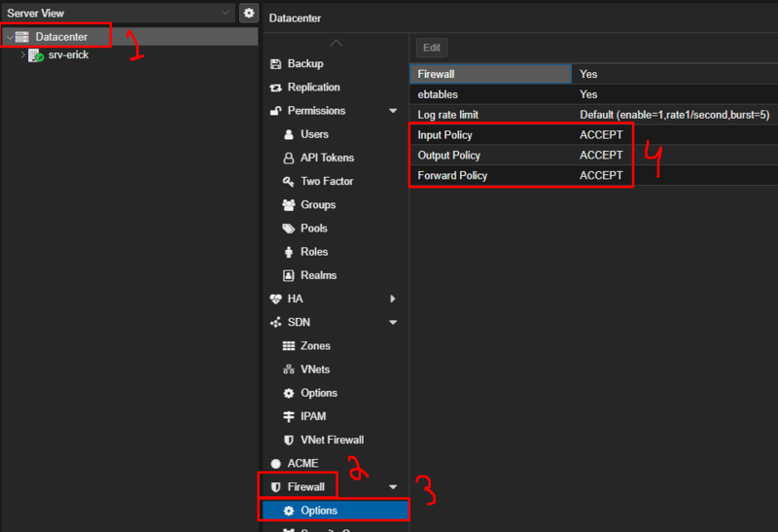The image size is (778, 532).
Task: Open the API Tokens menu item
Action: [336, 158]
